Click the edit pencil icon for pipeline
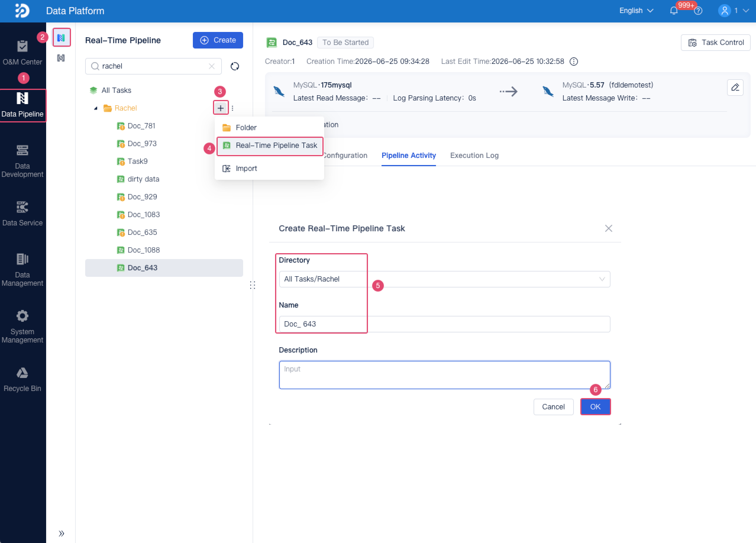This screenshot has height=543, width=756. click(x=735, y=88)
